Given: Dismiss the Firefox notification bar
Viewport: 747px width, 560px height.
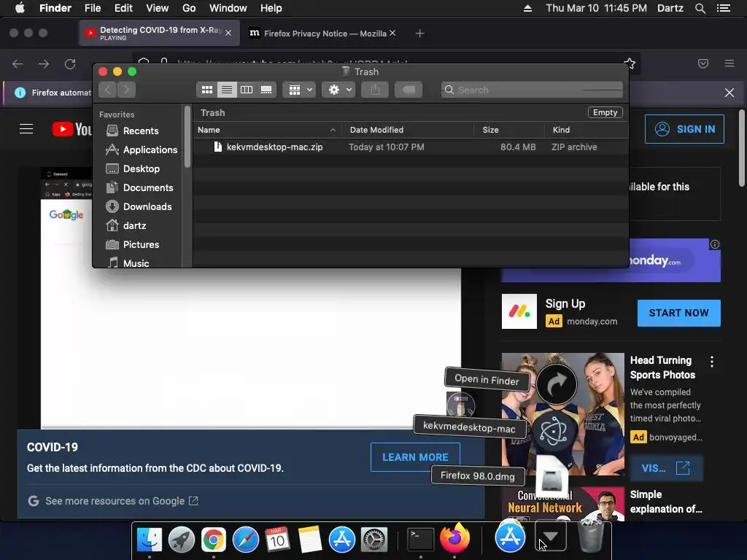Looking at the screenshot, I should pyautogui.click(x=729, y=93).
